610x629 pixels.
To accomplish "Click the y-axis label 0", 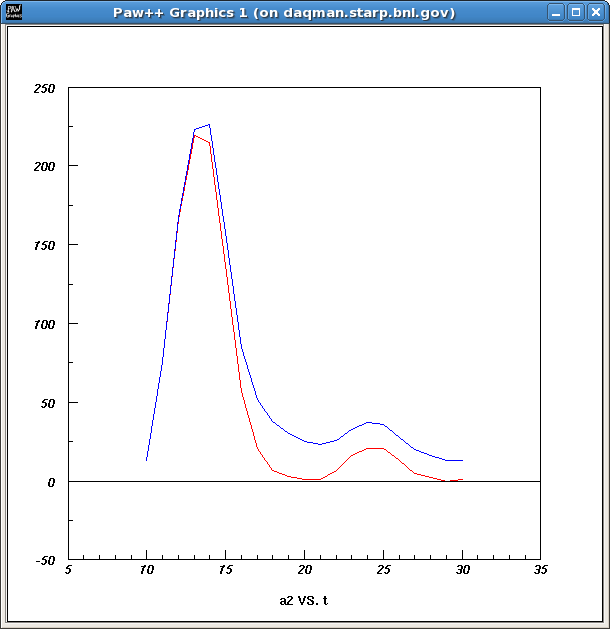I will 51,483.
